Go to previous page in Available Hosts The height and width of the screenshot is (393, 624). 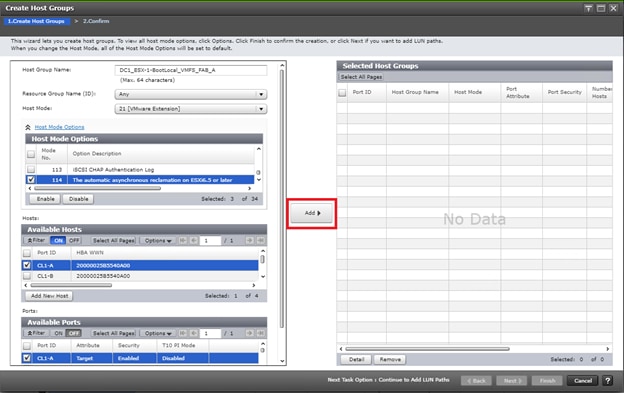(193, 240)
